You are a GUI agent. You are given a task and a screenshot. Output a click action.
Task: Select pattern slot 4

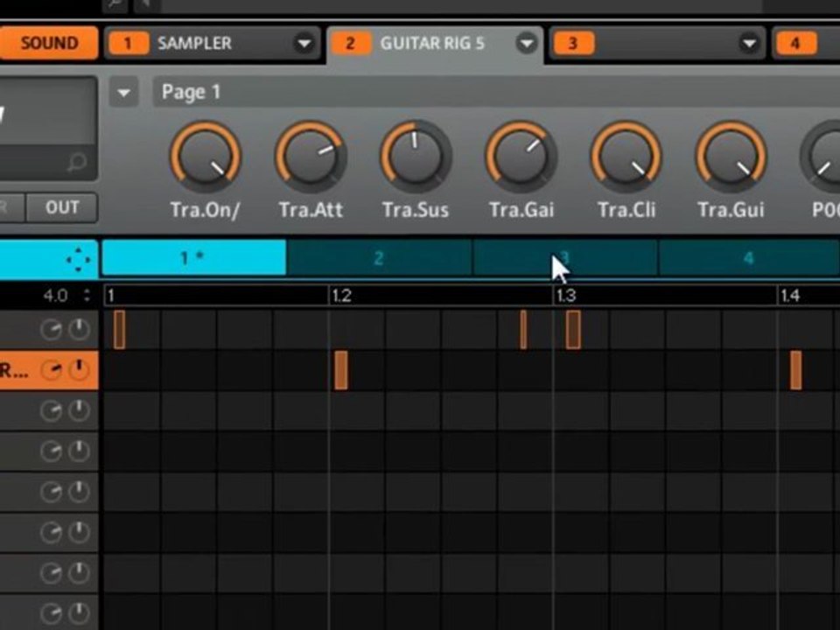749,258
